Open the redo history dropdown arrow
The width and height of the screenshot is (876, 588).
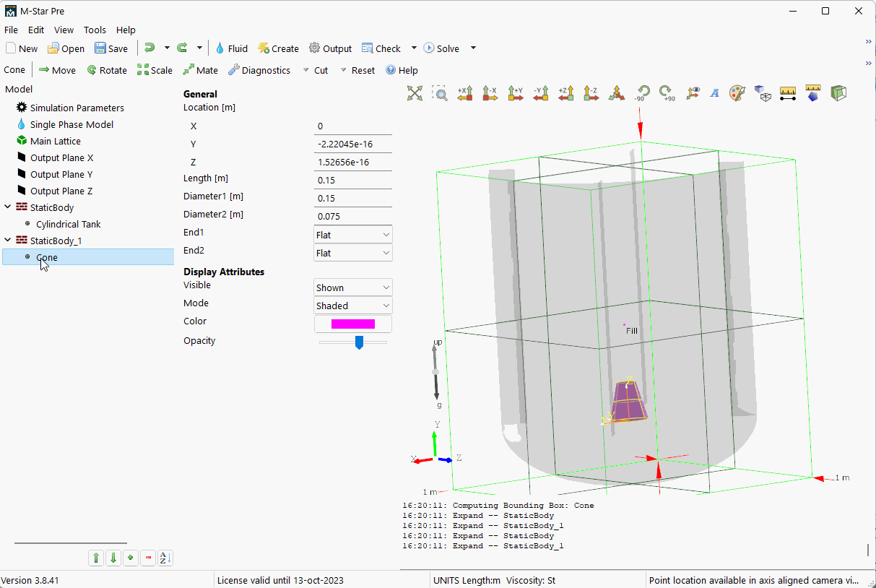(x=199, y=48)
